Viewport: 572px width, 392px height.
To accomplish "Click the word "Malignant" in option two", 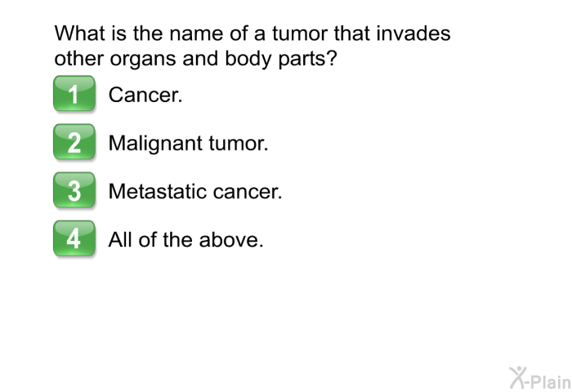I will pyautogui.click(x=155, y=144).
